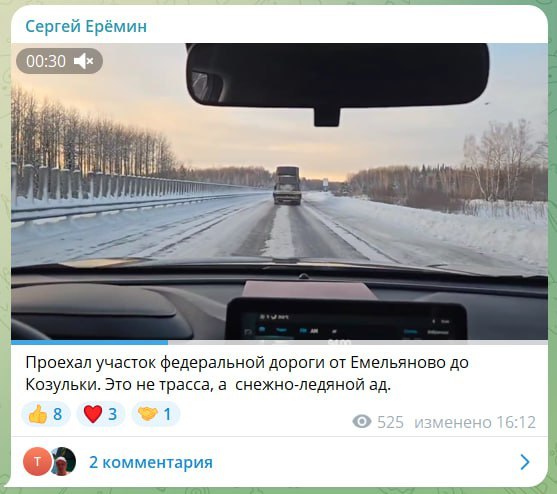Click the blue played part of progress bar
The width and height of the screenshot is (557, 494).
click(x=90, y=342)
